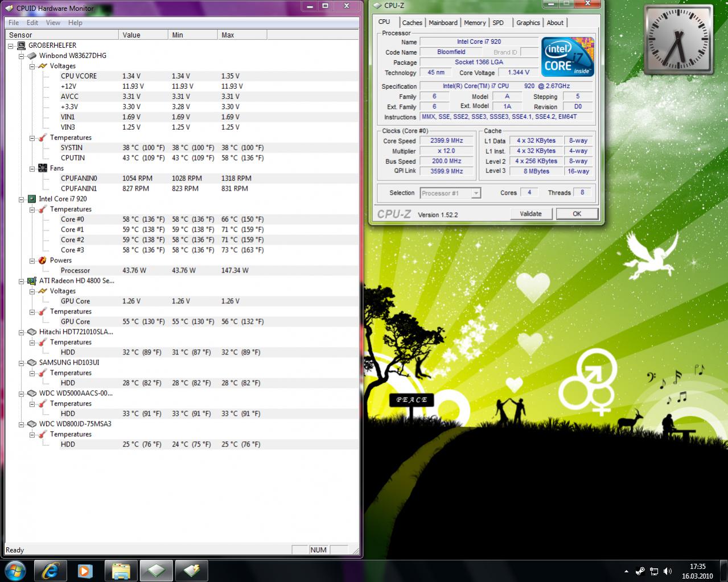Click the Sensor column header
This screenshot has height=582, width=728.
62,35
